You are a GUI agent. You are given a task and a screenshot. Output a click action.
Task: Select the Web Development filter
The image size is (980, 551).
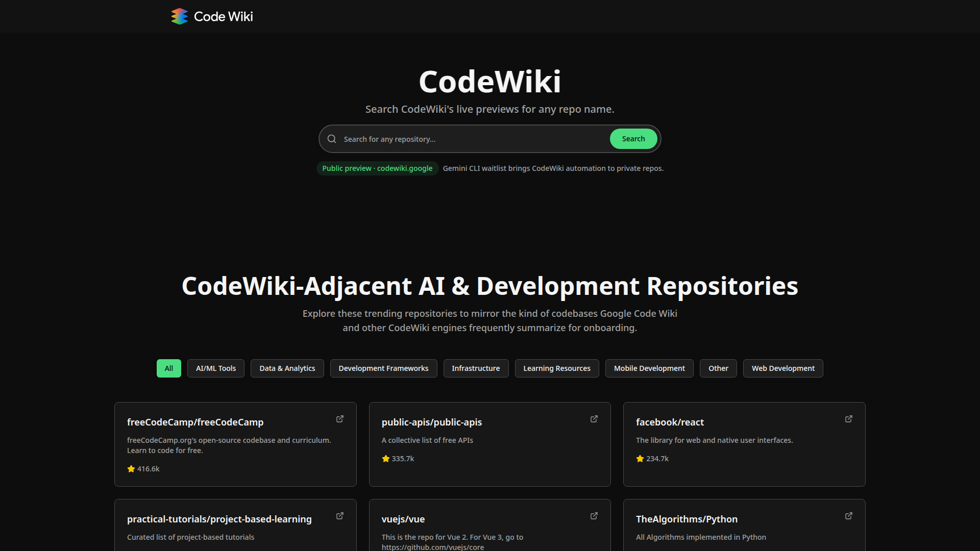coord(783,368)
